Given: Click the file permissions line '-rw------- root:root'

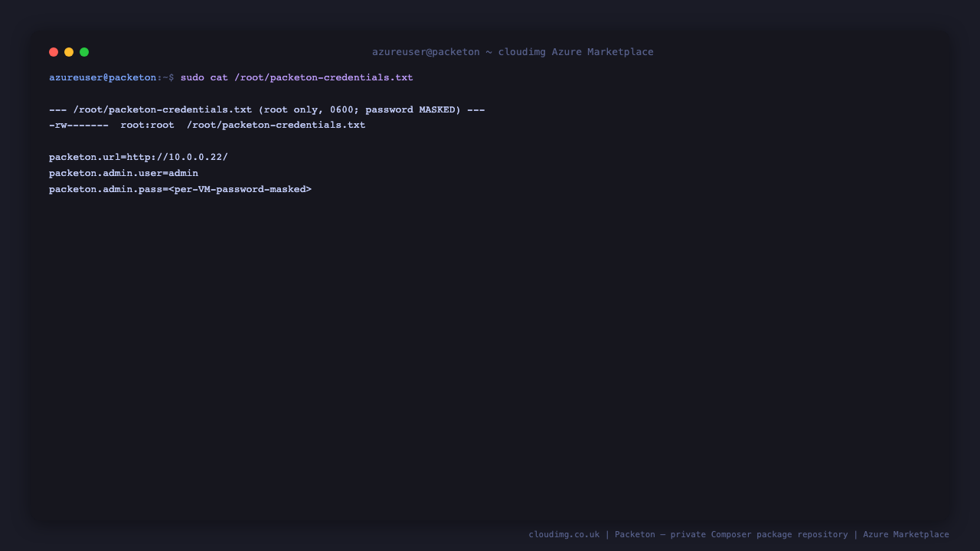Looking at the screenshot, I should [207, 125].
